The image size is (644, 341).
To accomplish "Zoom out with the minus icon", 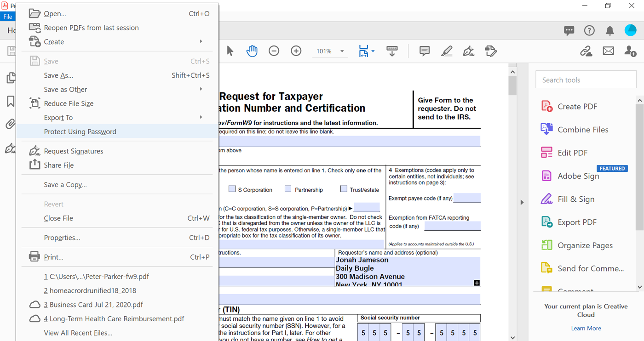I will [274, 51].
